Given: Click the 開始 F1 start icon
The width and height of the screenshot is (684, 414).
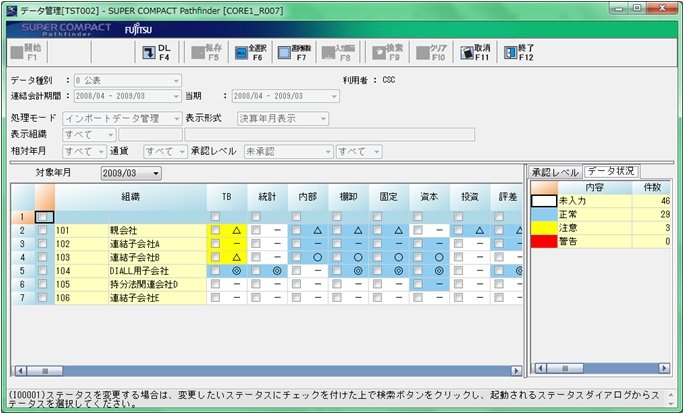Looking at the screenshot, I should tap(17, 53).
